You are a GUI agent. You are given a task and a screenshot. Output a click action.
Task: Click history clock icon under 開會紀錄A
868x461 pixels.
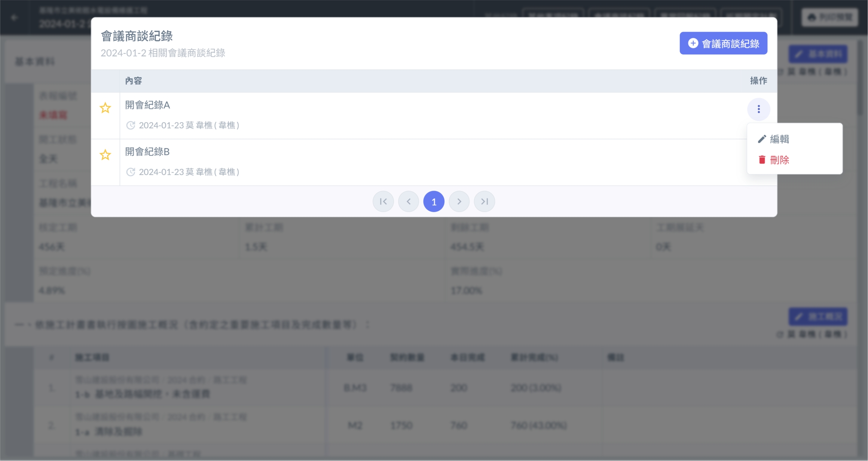coord(130,125)
